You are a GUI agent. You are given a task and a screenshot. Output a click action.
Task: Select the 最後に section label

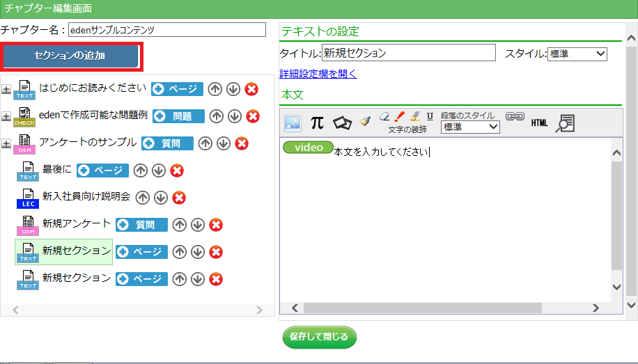tap(57, 169)
